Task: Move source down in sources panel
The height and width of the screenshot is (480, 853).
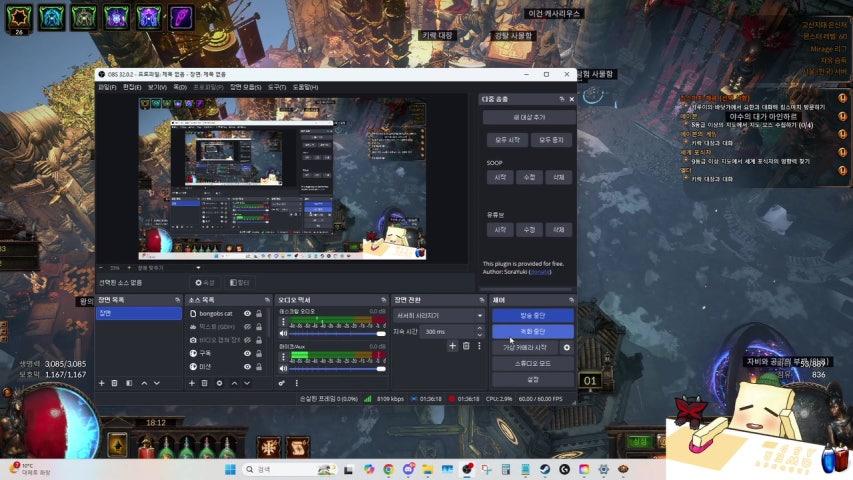Action: click(x=247, y=383)
